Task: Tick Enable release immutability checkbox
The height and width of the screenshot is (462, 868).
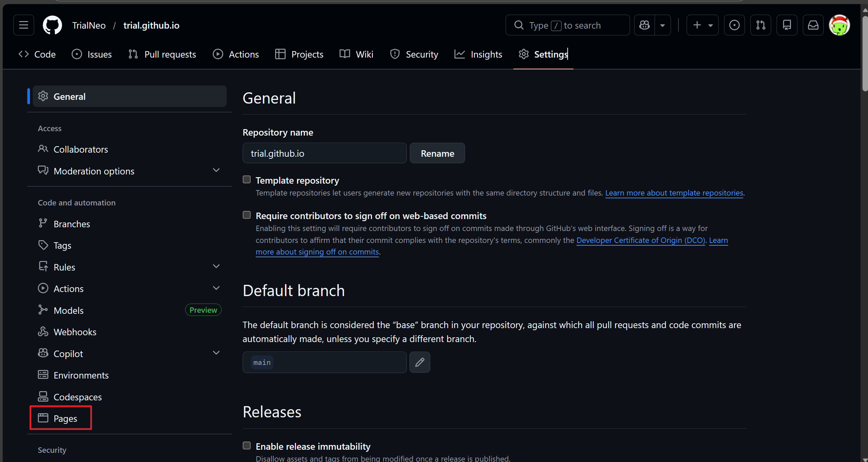Action: [246, 446]
